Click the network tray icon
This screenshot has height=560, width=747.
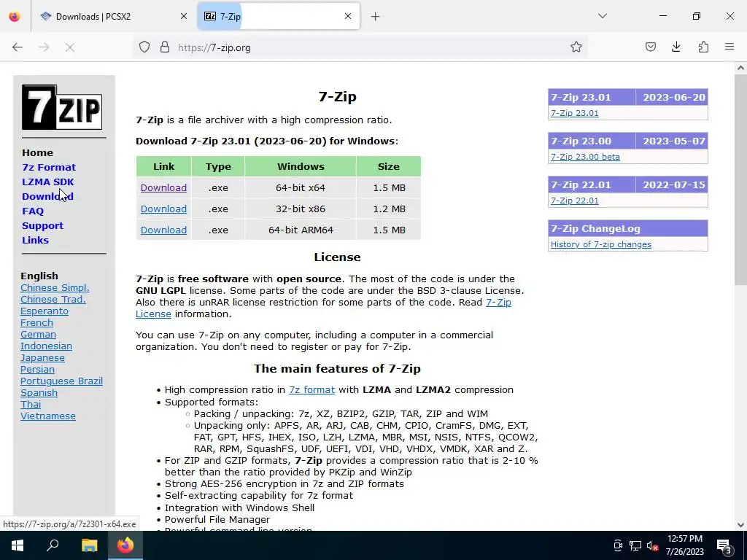[635, 545]
